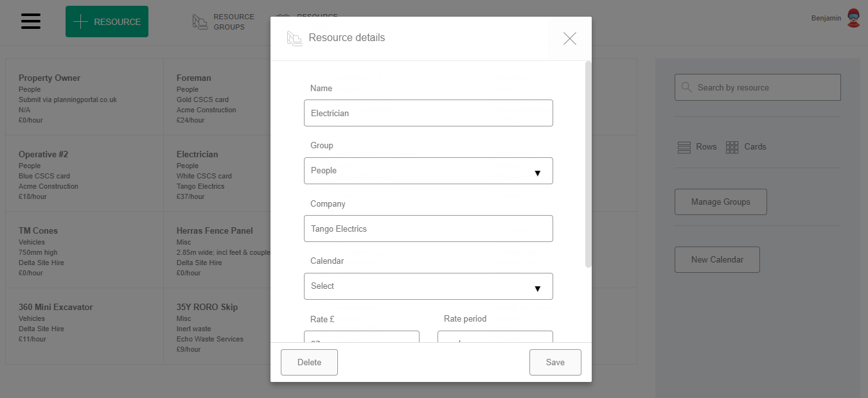
Task: Open the Herras Fence Panel card
Action: [x=217, y=250]
